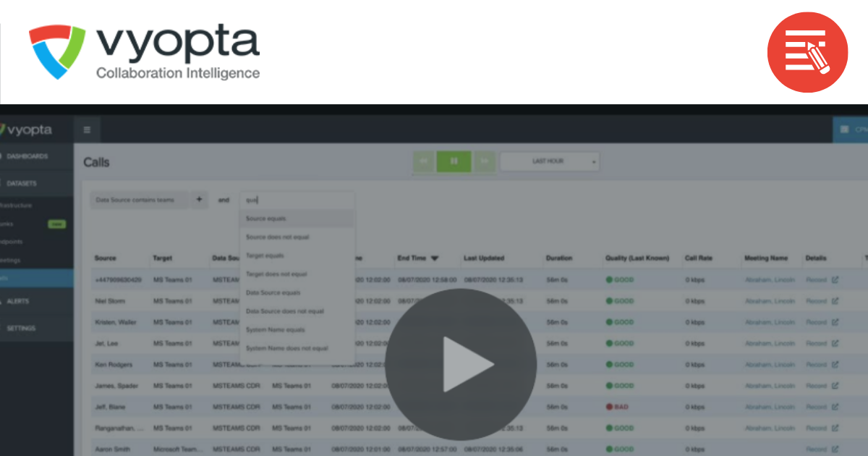
Task: Click the Details column header
Action: tap(815, 258)
